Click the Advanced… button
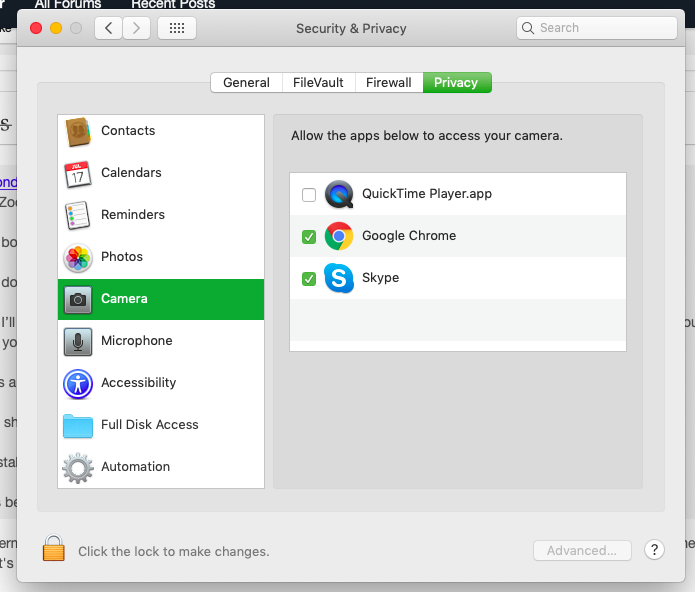695x592 pixels. click(x=582, y=551)
